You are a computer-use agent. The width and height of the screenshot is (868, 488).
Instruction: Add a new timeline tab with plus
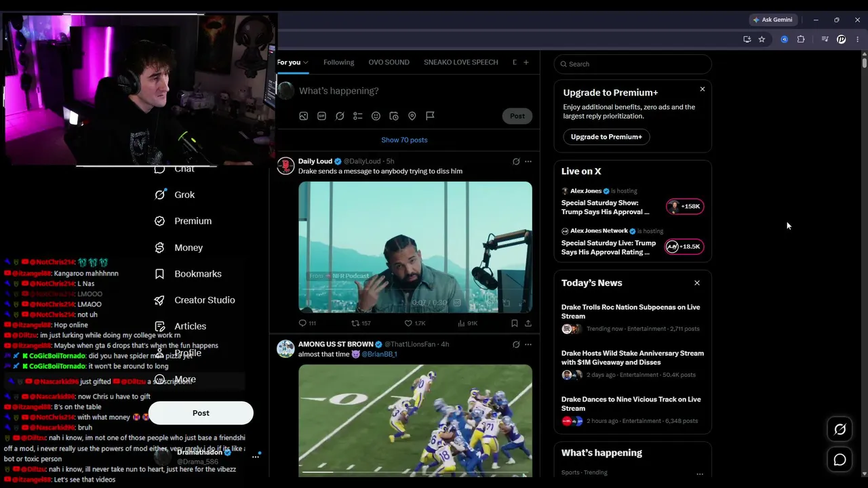click(x=526, y=62)
